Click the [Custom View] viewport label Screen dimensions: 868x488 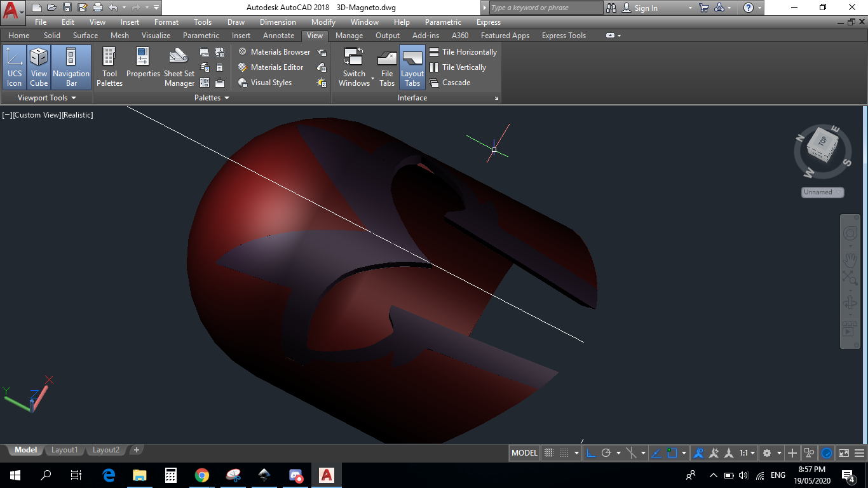37,115
